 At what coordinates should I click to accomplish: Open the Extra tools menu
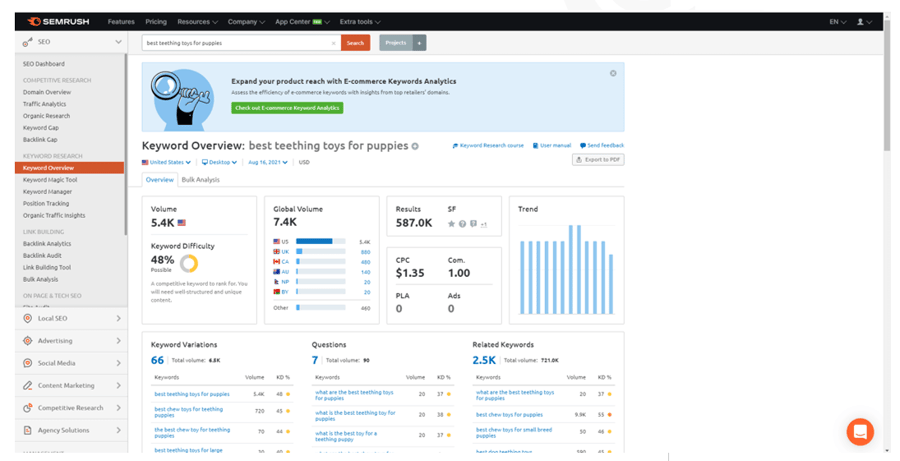coord(360,22)
